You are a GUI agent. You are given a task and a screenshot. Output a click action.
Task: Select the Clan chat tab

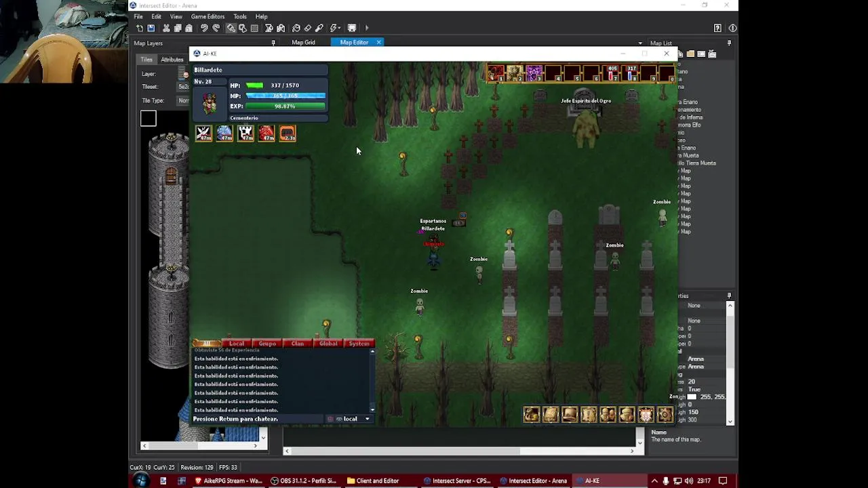point(298,344)
